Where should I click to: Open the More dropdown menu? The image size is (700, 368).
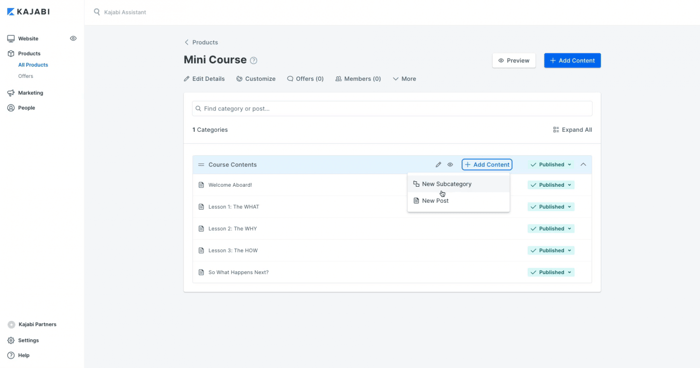click(404, 79)
